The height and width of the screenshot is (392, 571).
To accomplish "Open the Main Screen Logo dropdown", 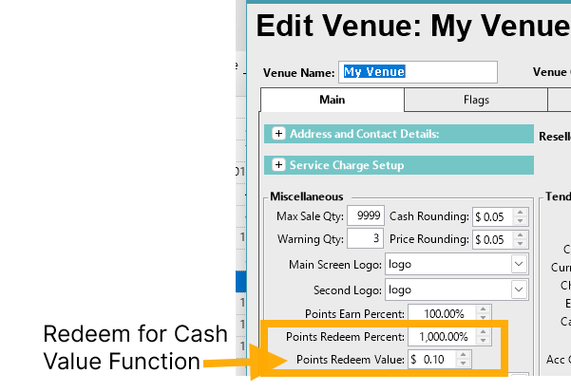I will coord(519,264).
